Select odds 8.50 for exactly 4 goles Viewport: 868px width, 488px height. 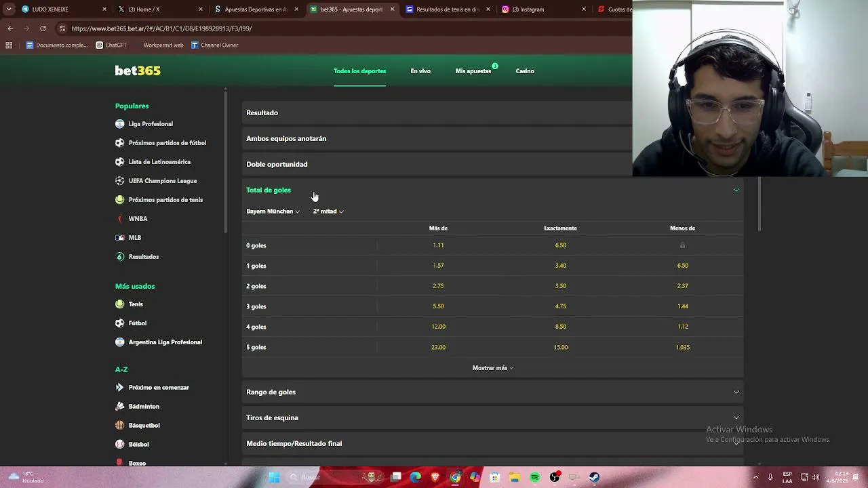tap(561, 327)
